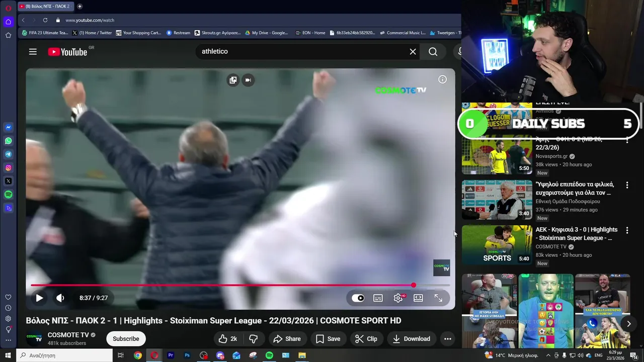Clear the YouTube search text
Image resolution: width=644 pixels, height=362 pixels.
413,51
